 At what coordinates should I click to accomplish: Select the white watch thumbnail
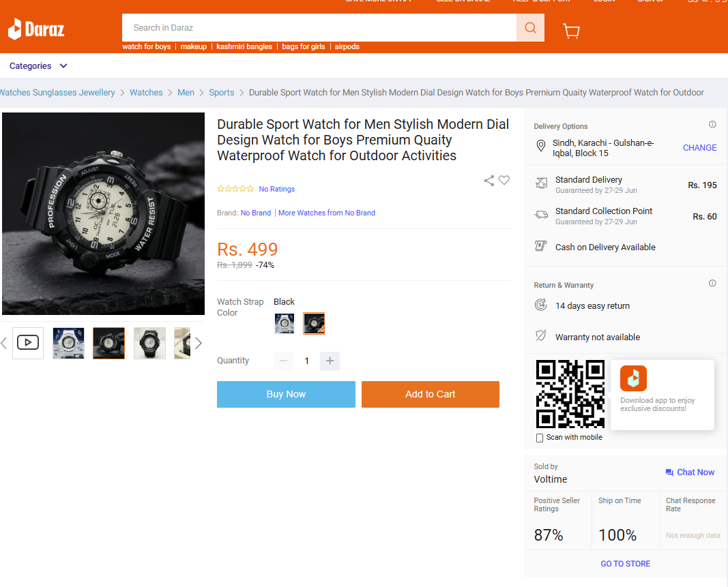coord(69,343)
